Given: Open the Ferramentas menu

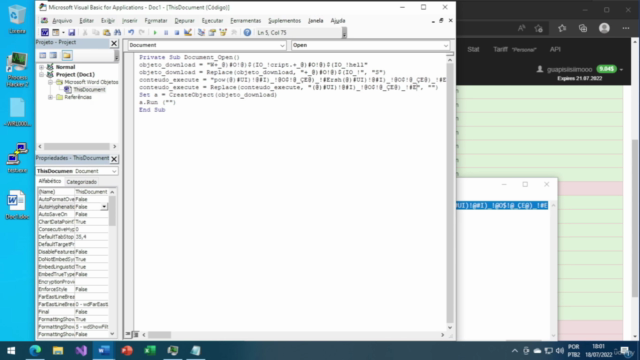Looking at the screenshot, I should pyautogui.click(x=245, y=20).
